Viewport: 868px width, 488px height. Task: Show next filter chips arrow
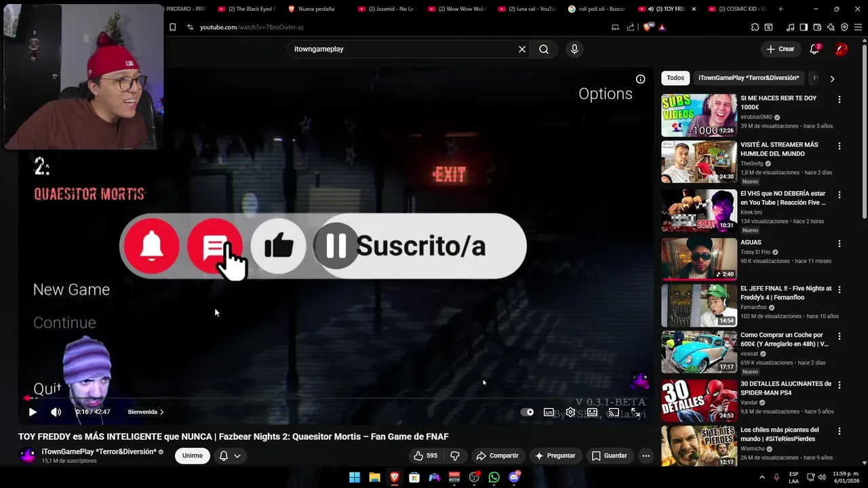(x=832, y=79)
